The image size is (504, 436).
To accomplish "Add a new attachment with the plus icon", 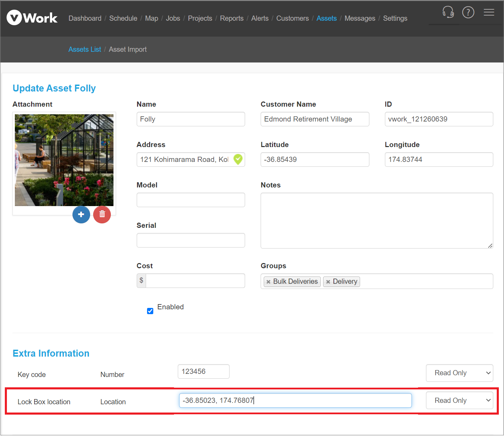I will tap(81, 214).
